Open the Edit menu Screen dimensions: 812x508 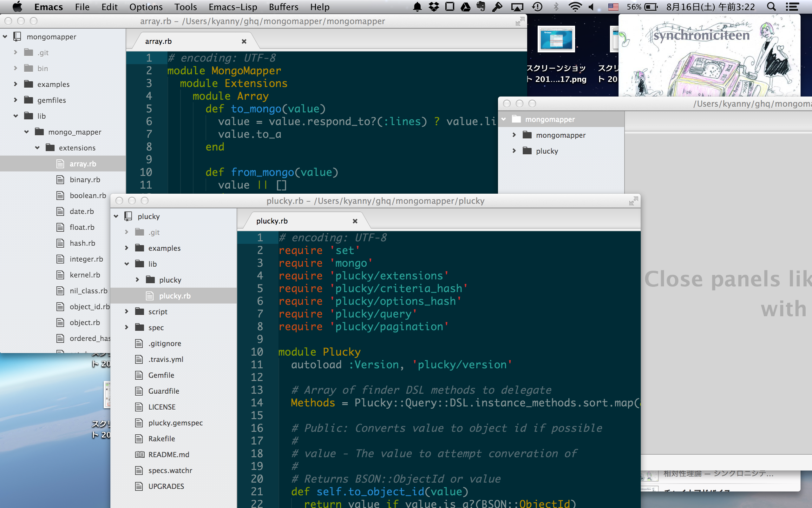coord(109,7)
